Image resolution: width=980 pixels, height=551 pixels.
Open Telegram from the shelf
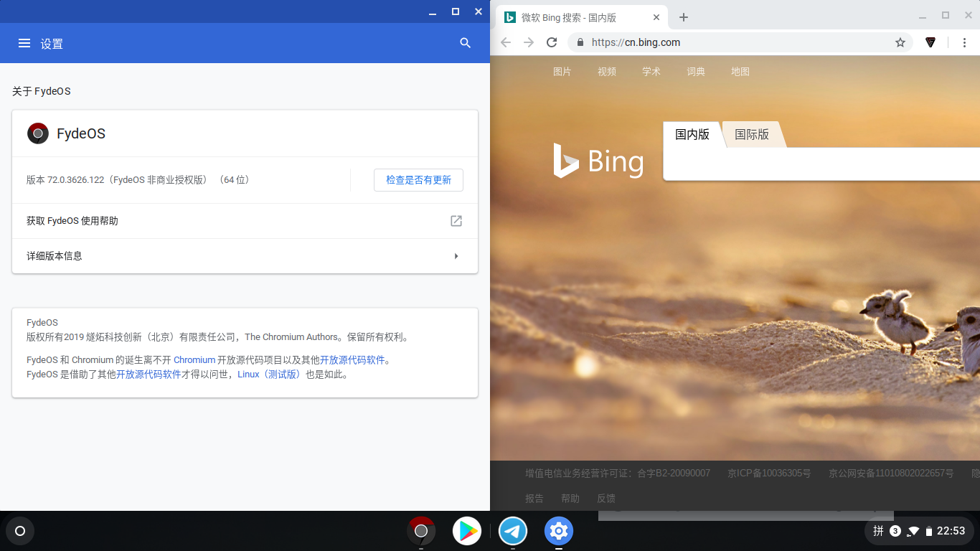[513, 531]
